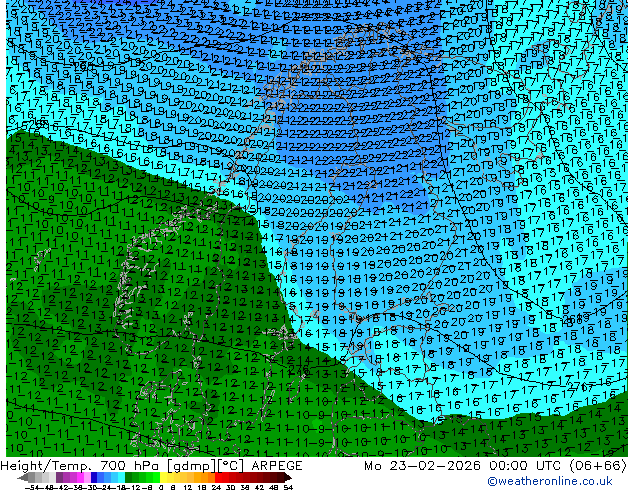
Task: Click the rightmost '54' legend scale value
Action: point(288,488)
